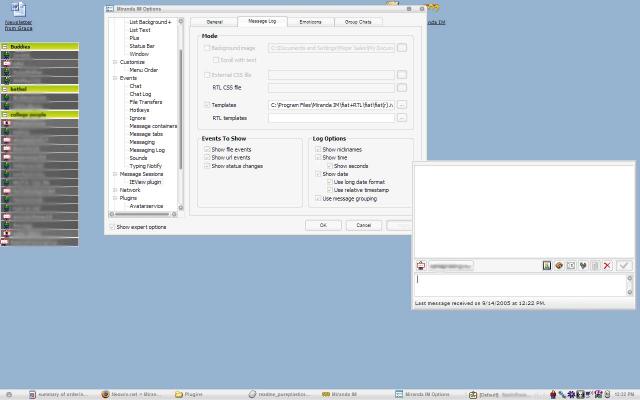Image resolution: width=640 pixels, height=400 pixels.
Task: Click the OK button
Action: click(x=323, y=225)
